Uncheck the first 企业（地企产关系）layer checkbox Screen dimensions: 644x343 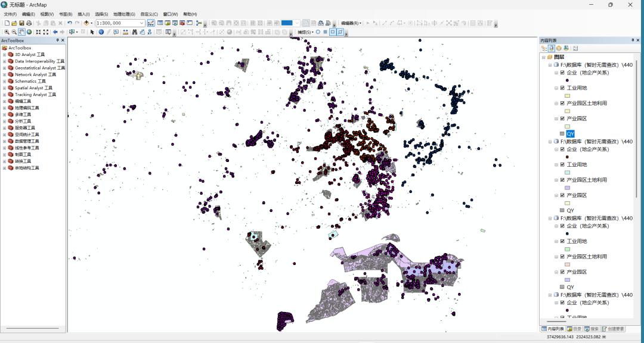click(x=562, y=73)
